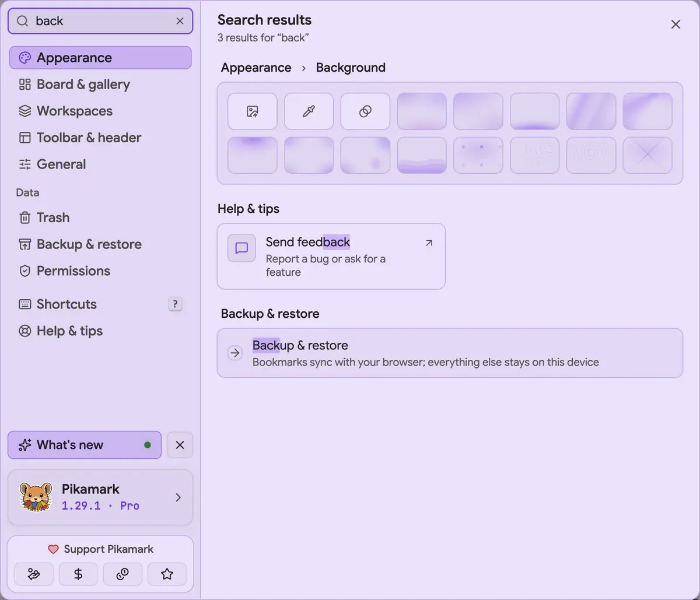Screen dimensions: 700x600
Task: Open the What's new button
Action: [x=85, y=445]
